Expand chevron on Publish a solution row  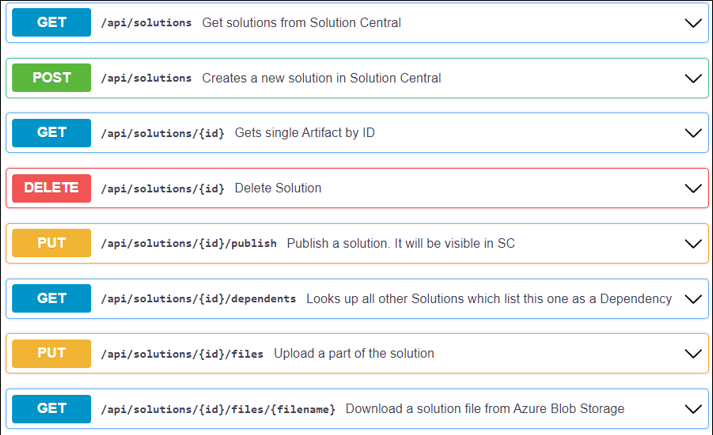click(x=692, y=243)
